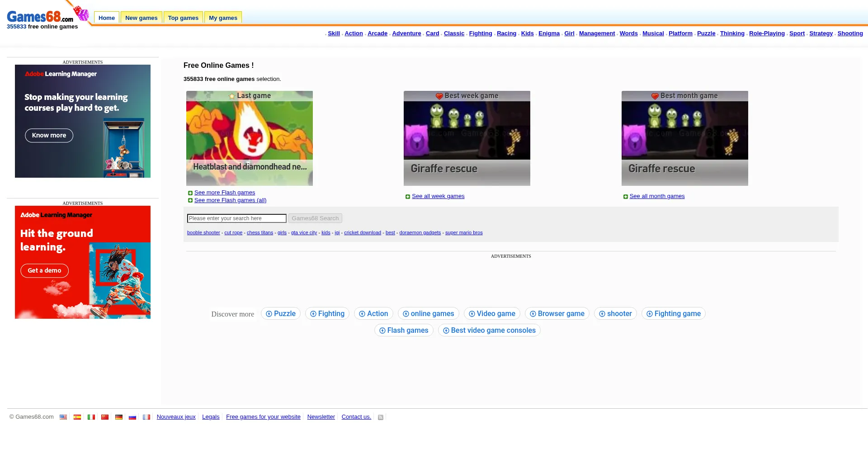Open the Card category
The image size is (868, 449).
tap(433, 33)
